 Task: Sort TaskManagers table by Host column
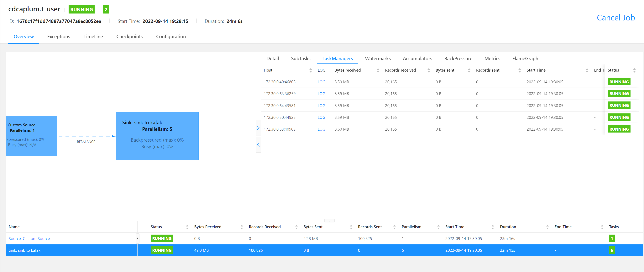coord(311,70)
